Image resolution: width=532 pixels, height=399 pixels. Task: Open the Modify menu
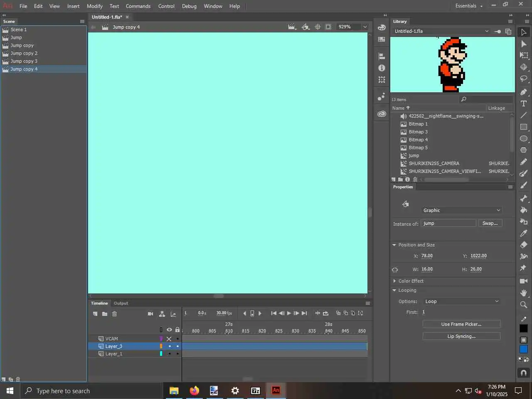pos(95,6)
